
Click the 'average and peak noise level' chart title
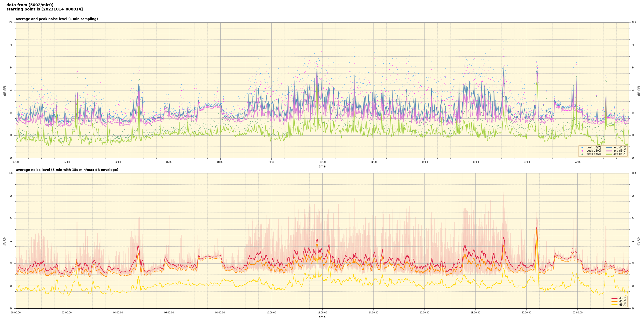pyautogui.click(x=57, y=19)
